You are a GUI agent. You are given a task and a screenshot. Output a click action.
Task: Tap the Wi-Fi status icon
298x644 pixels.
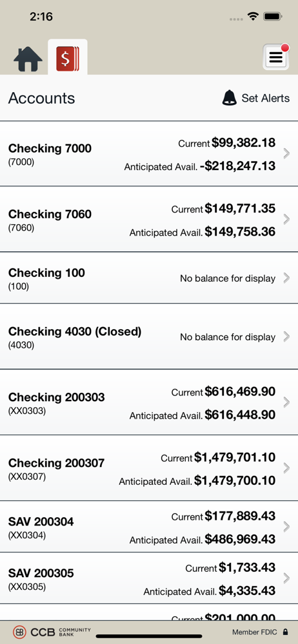coord(252,17)
